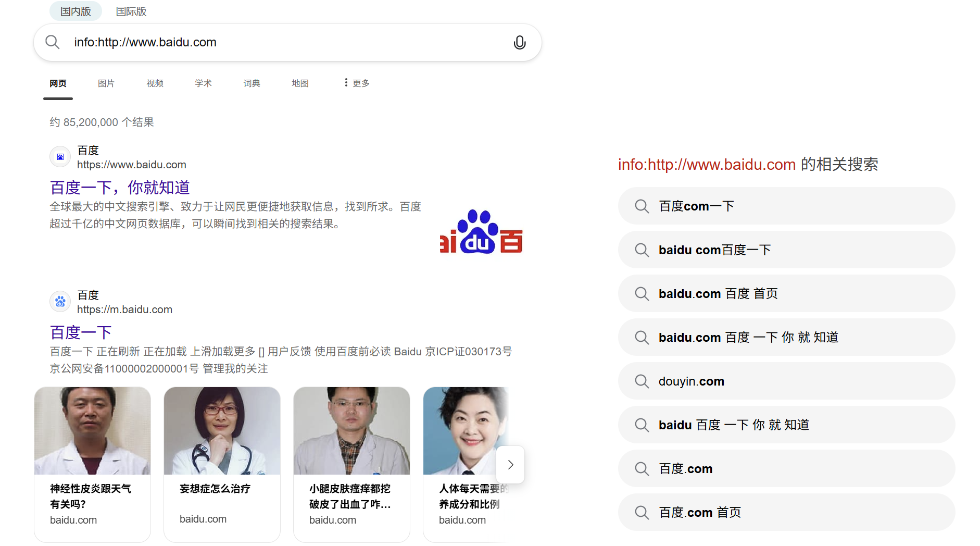
Task: Switch to the 国内版 tab
Action: click(x=76, y=11)
